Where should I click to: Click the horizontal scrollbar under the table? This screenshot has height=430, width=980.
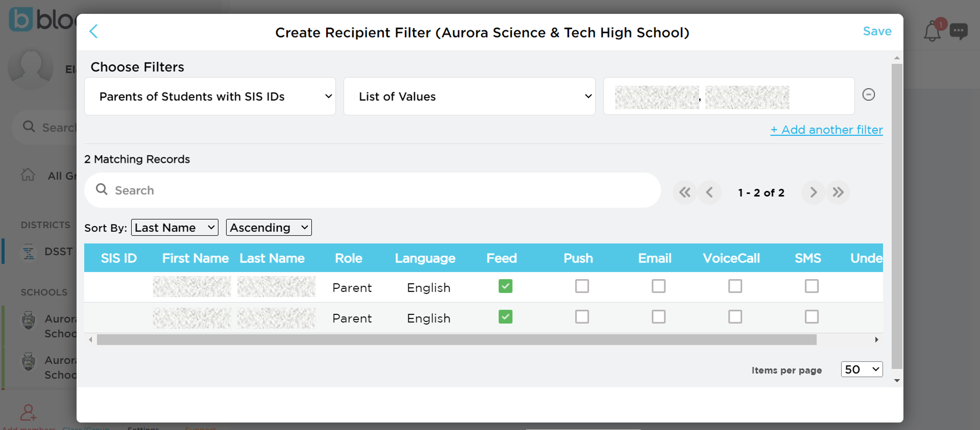click(457, 340)
